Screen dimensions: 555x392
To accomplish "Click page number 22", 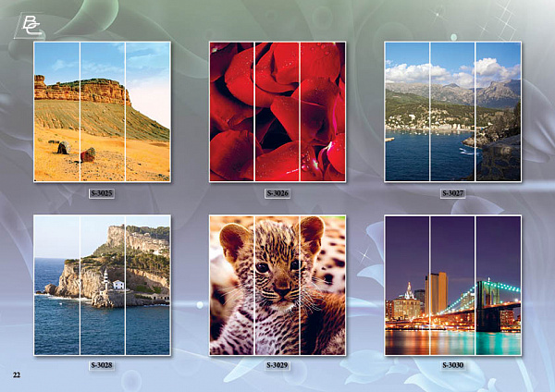I will pos(17,375).
